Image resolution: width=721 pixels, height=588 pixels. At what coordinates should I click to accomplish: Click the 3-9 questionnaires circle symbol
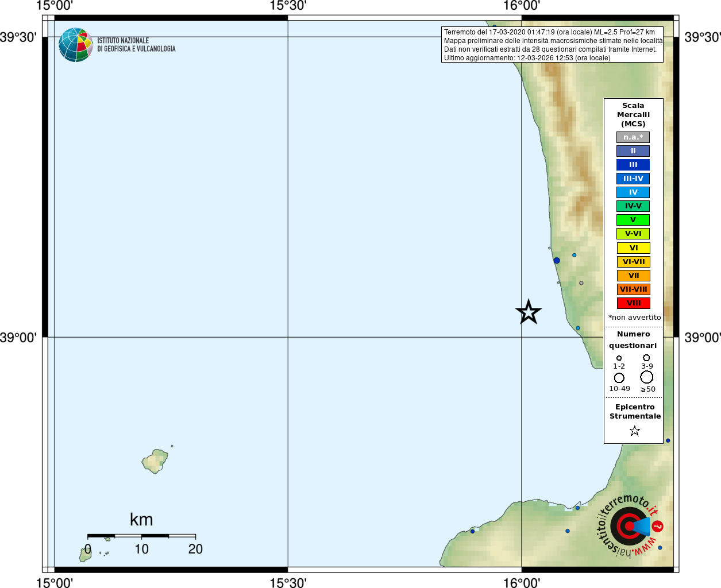tap(646, 358)
